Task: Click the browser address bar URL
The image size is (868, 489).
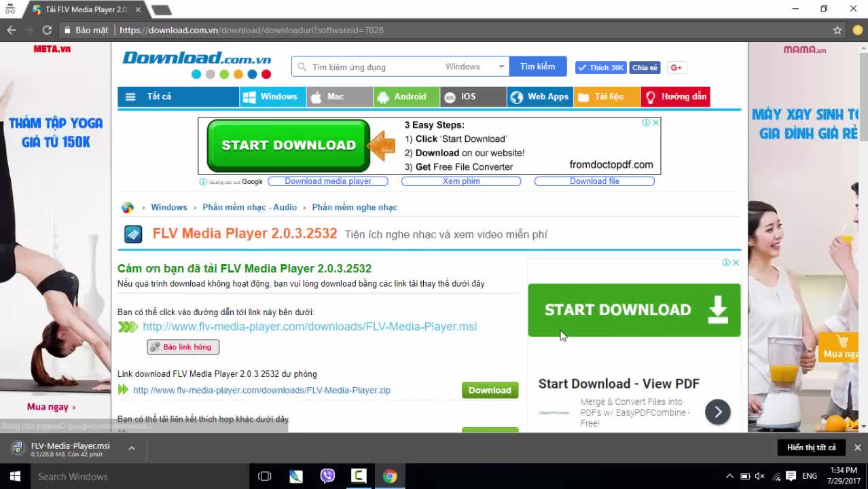Action: (x=251, y=30)
